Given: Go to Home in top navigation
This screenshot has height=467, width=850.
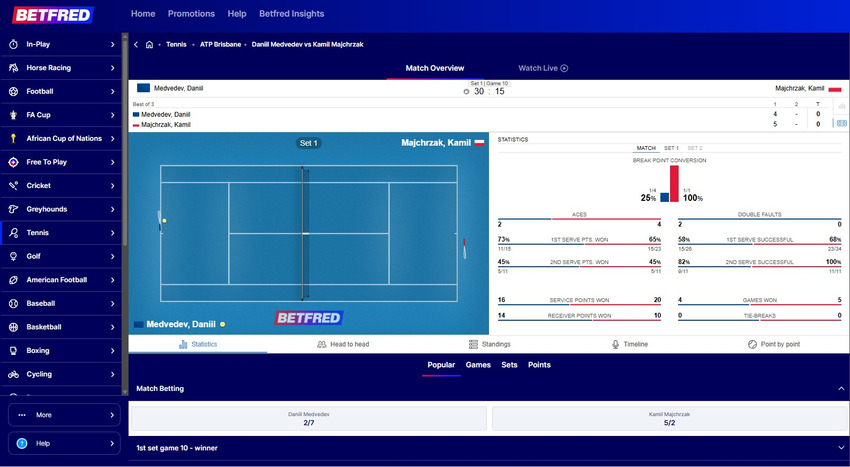Looking at the screenshot, I should [143, 14].
